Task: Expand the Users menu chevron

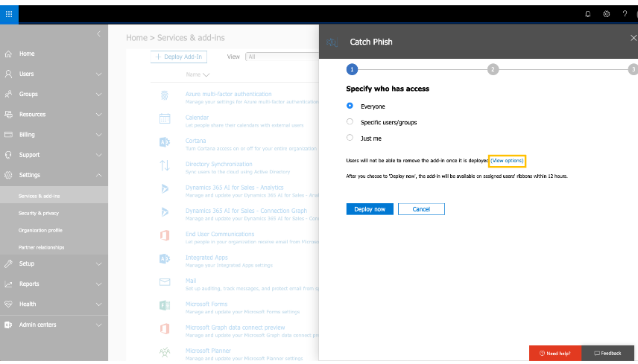Action: click(x=98, y=74)
